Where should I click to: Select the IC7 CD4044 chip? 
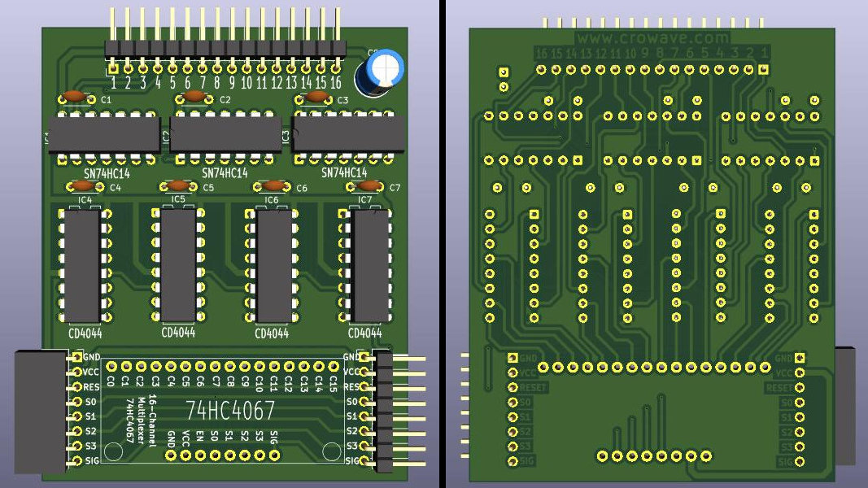coord(370,266)
